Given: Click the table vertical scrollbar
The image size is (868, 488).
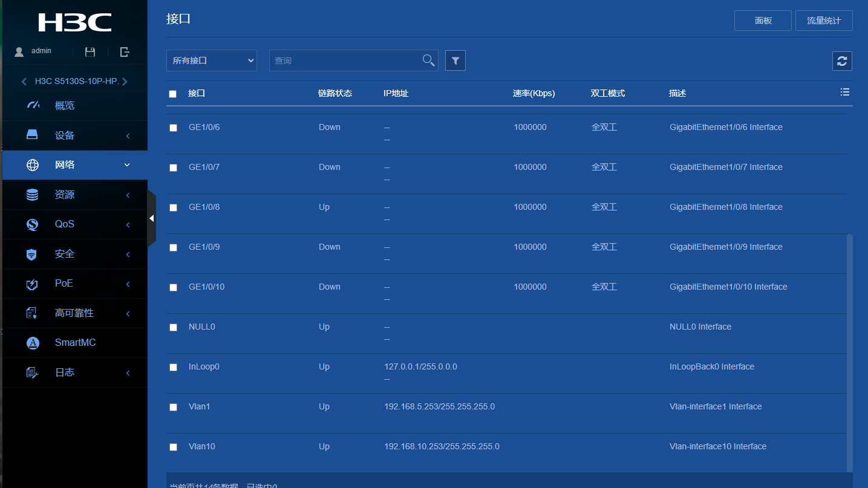Looking at the screenshot, I should 849,352.
